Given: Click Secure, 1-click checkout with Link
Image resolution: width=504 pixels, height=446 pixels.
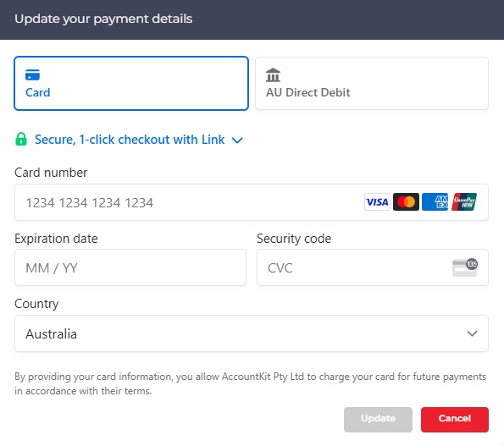Looking at the screenshot, I should [130, 140].
